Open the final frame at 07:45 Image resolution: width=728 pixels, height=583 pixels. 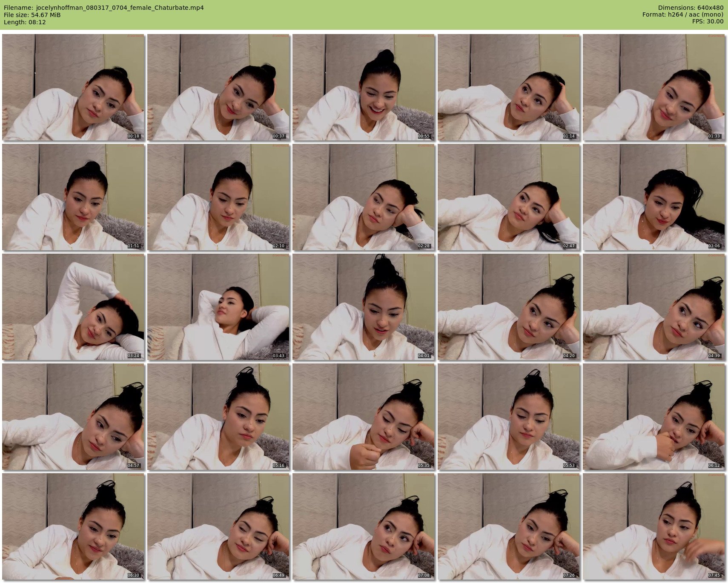pyautogui.click(x=654, y=526)
